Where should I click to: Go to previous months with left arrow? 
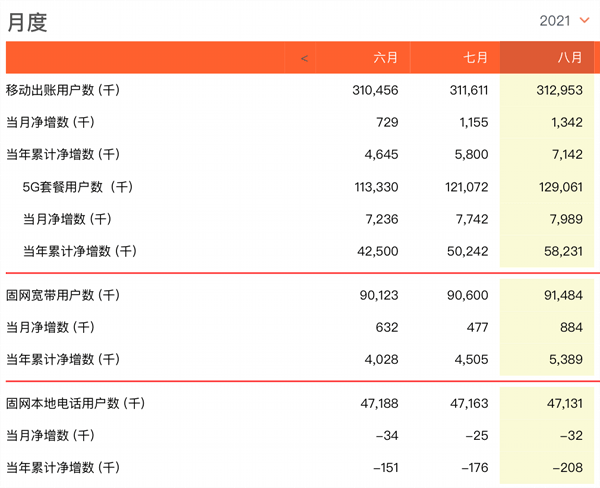coord(304,58)
